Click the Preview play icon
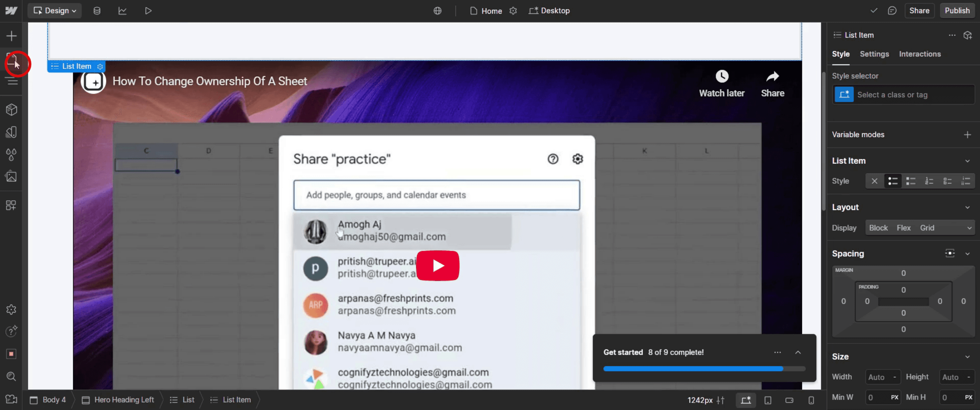This screenshot has height=410, width=980. (x=148, y=11)
